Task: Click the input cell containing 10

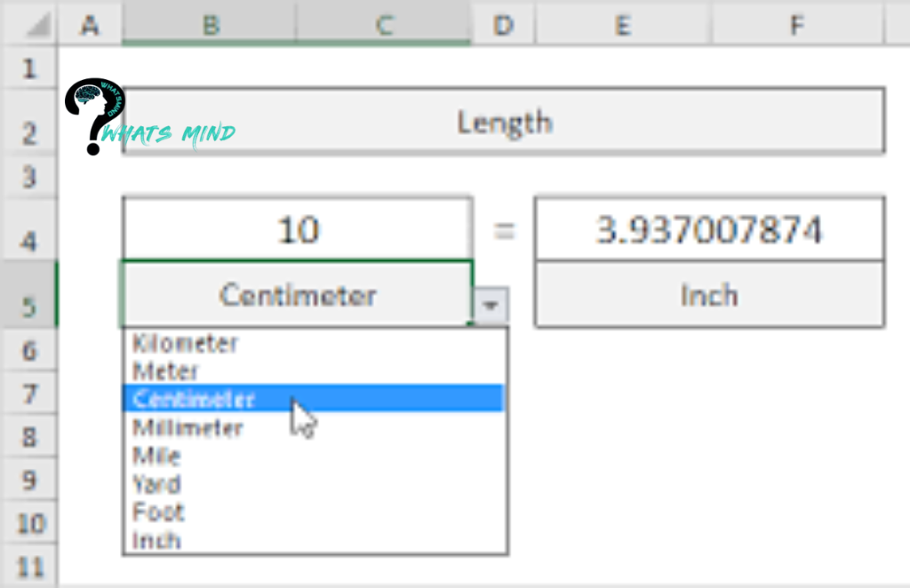Action: point(298,231)
